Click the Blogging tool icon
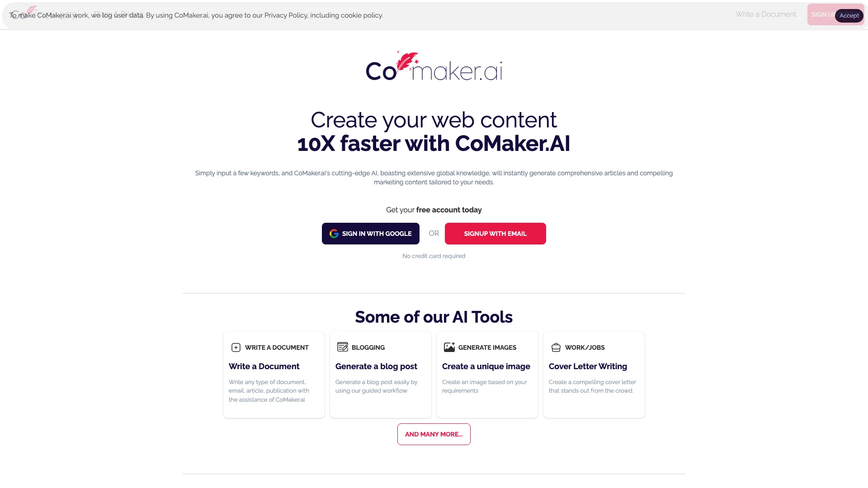 [x=342, y=347]
